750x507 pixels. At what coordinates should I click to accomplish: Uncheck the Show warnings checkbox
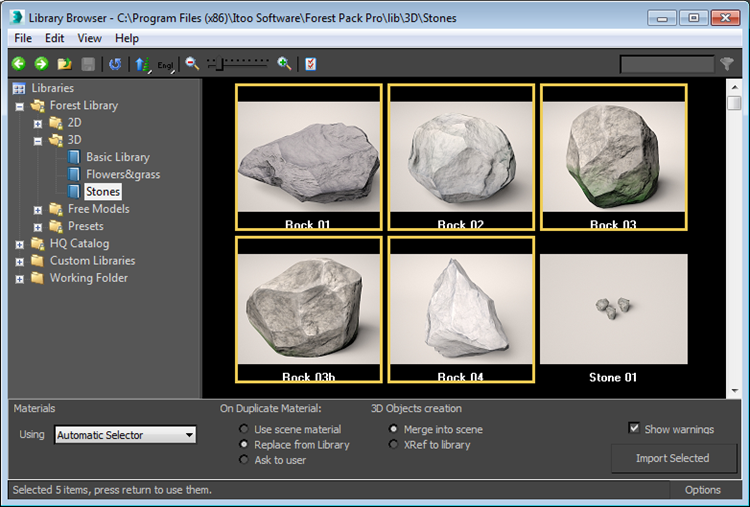(634, 429)
